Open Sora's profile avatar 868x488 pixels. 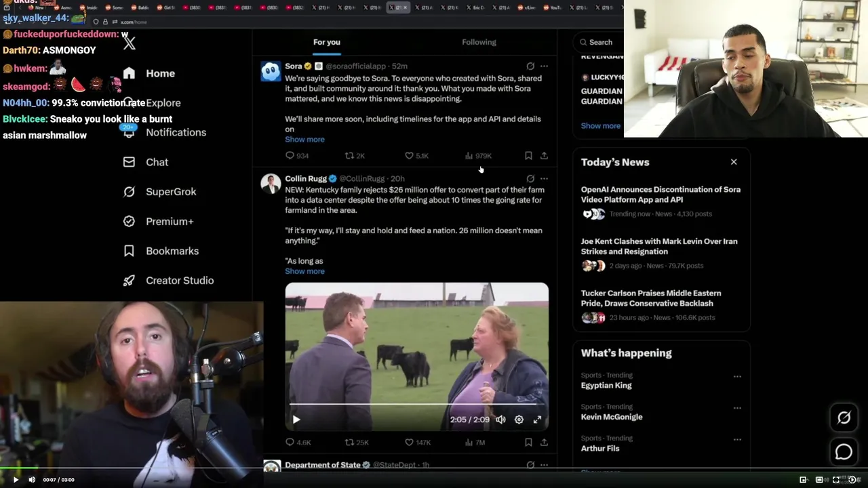coord(271,71)
